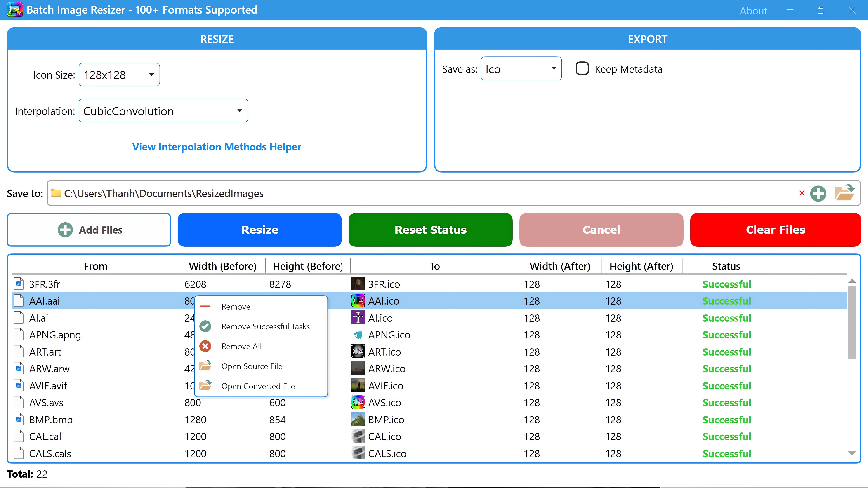This screenshot has height=488, width=868.
Task: Click the APNG.ico thumbnail icon
Action: (x=358, y=335)
